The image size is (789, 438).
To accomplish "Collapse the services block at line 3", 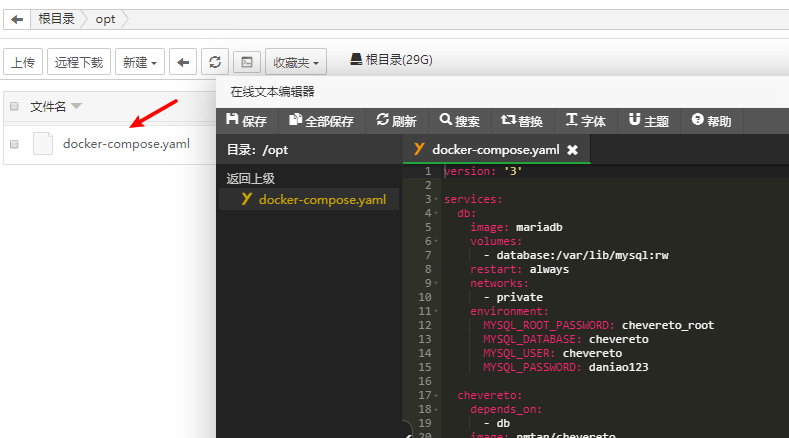I will (x=436, y=199).
